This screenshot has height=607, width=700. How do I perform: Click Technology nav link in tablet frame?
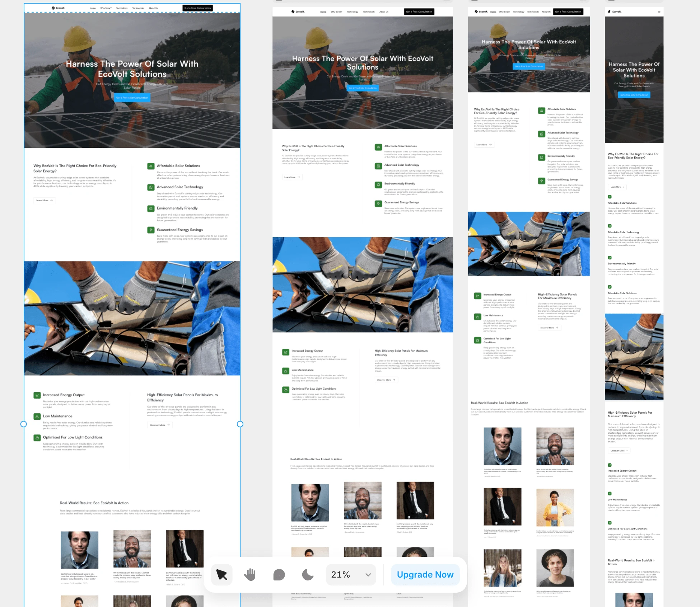click(x=518, y=12)
